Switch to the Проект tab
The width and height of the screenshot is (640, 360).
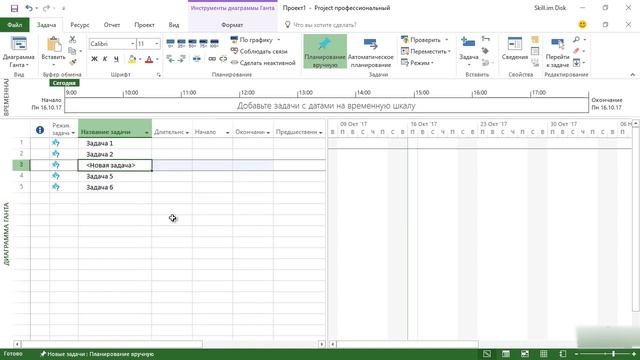[144, 25]
